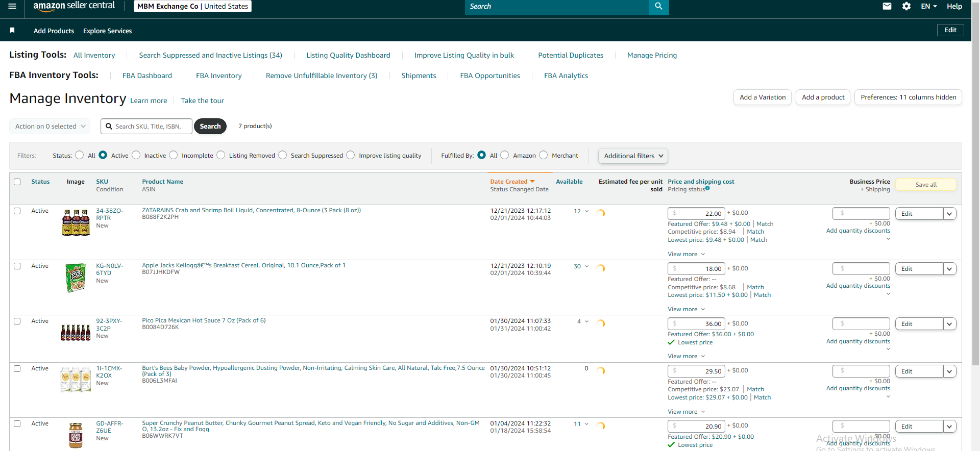980x451 pixels.
Task: Open the FBA Dashboard tool
Action: point(147,76)
